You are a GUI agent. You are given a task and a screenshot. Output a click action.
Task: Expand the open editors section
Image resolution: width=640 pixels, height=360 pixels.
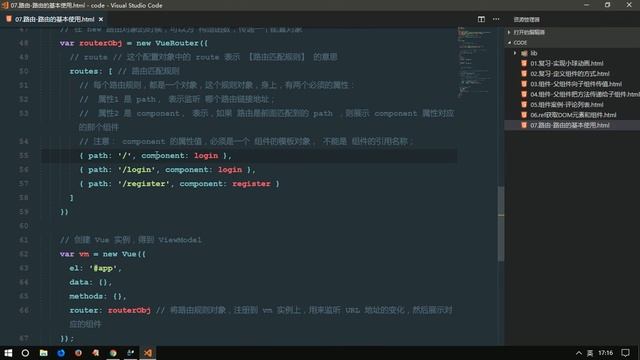(x=509, y=32)
